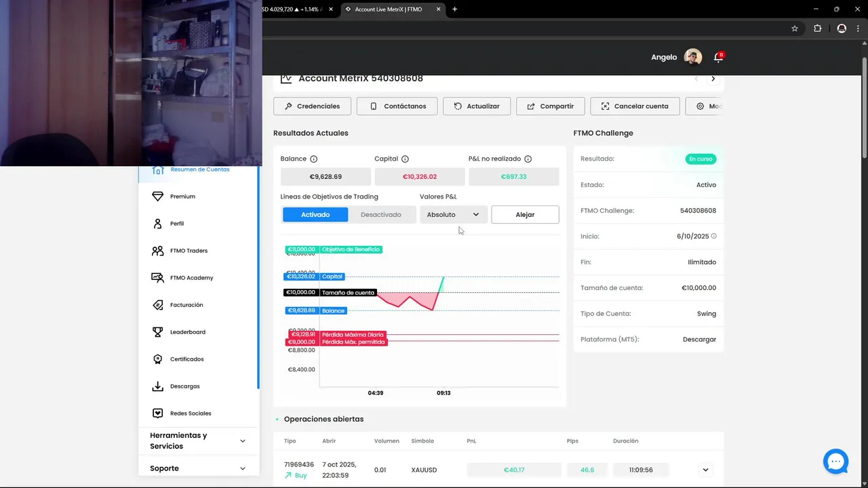
Task: Click the 11:09:56 duration cell
Action: (641, 470)
